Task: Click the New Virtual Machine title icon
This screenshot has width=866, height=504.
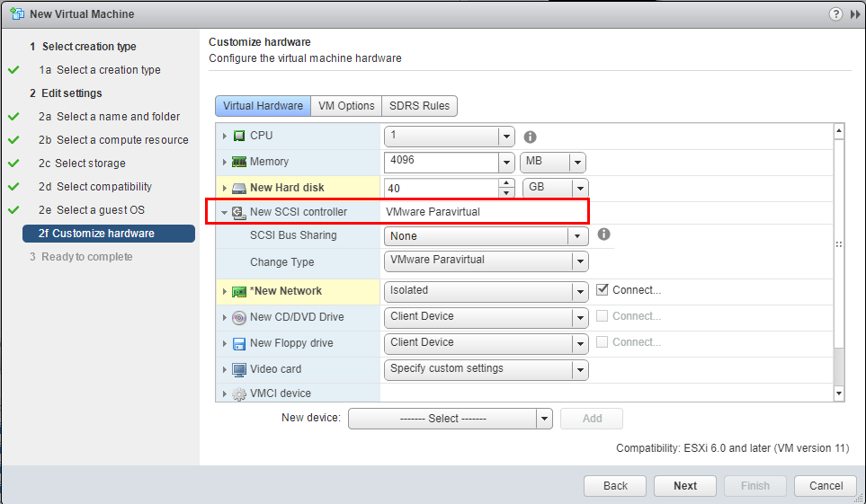Action: click(x=17, y=13)
